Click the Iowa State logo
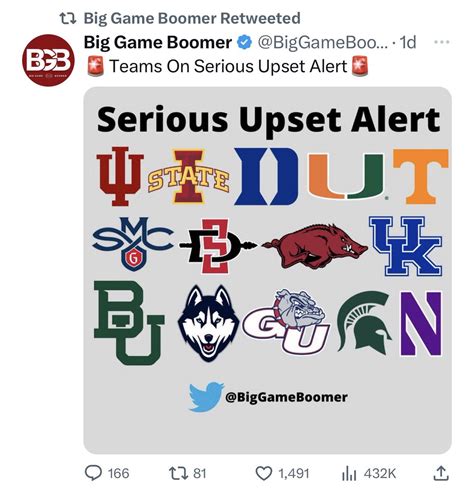 (189, 176)
